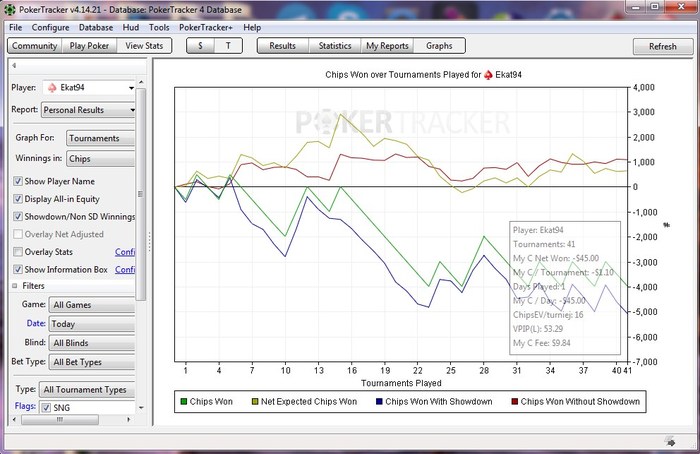Click horizontal scrollbar left arrow
The height and width of the screenshot is (454, 700).
coord(14,420)
